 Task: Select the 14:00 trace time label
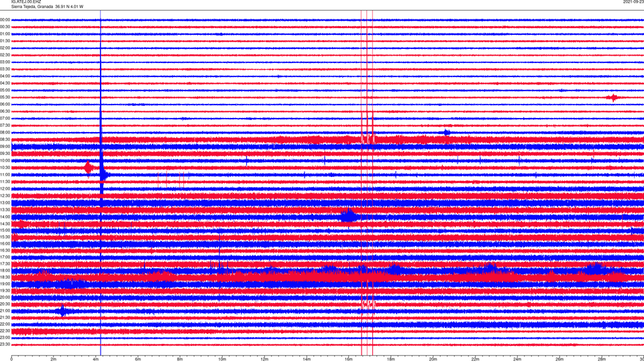coord(5,217)
